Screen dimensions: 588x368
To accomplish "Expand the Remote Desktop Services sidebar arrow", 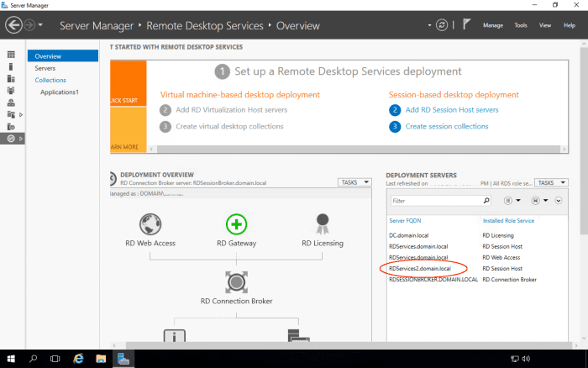I will (21, 139).
